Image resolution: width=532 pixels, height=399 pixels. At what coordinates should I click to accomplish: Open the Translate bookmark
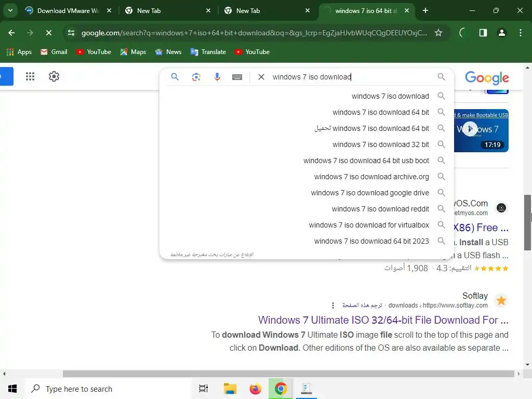[208, 52]
